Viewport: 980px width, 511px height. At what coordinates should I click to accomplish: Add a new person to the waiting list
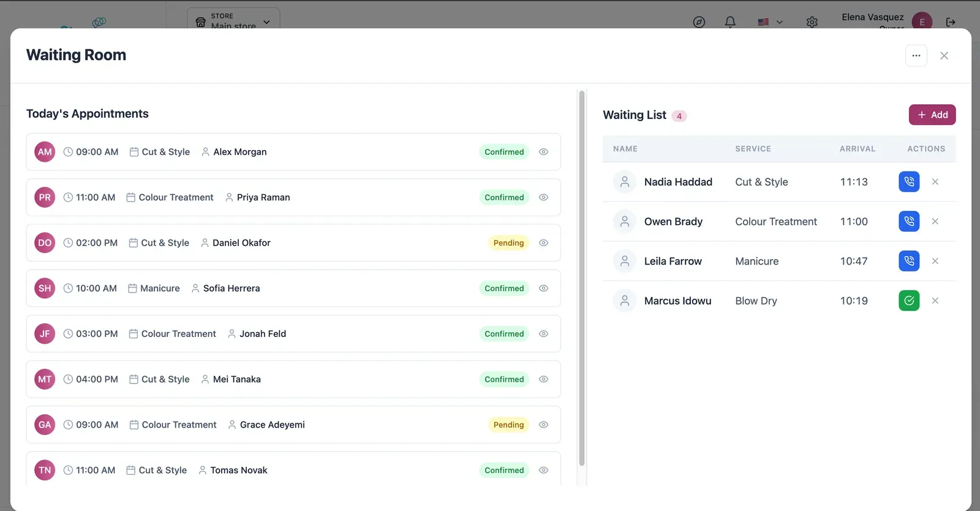point(932,115)
